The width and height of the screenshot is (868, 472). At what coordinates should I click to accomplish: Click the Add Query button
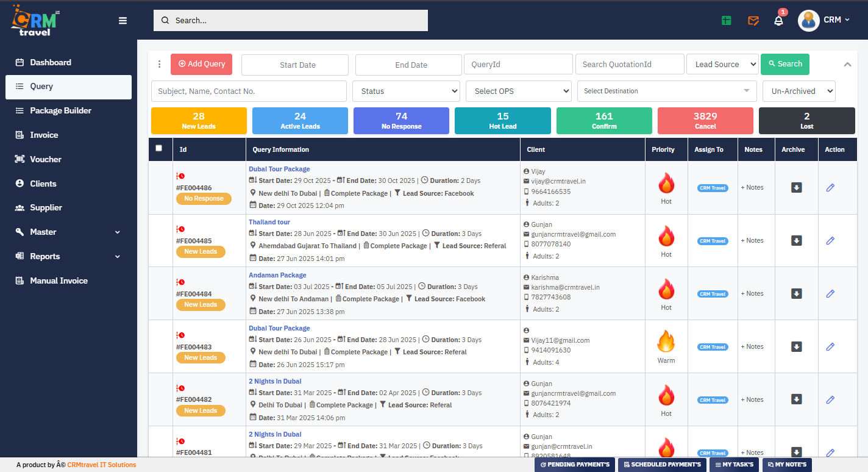click(201, 63)
